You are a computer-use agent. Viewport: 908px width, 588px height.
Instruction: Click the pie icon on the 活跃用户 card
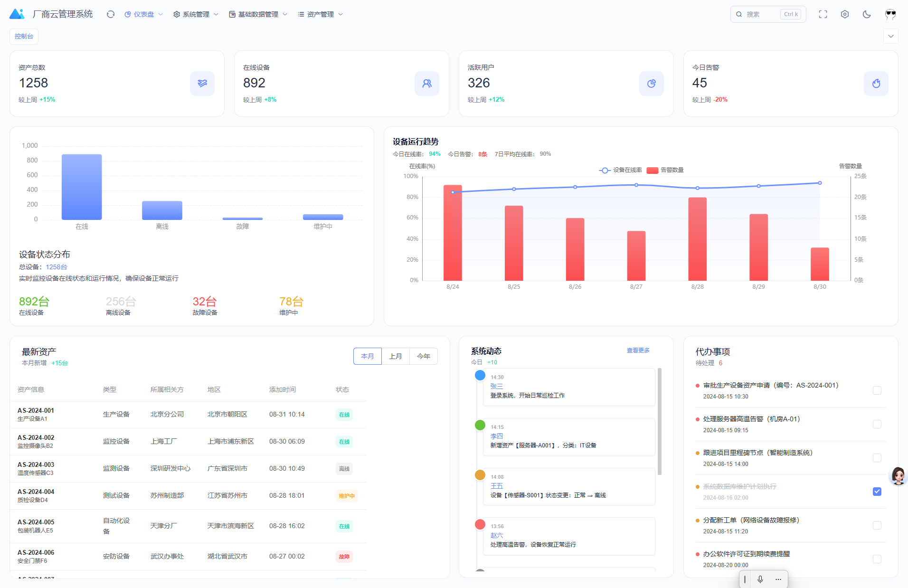(652, 84)
